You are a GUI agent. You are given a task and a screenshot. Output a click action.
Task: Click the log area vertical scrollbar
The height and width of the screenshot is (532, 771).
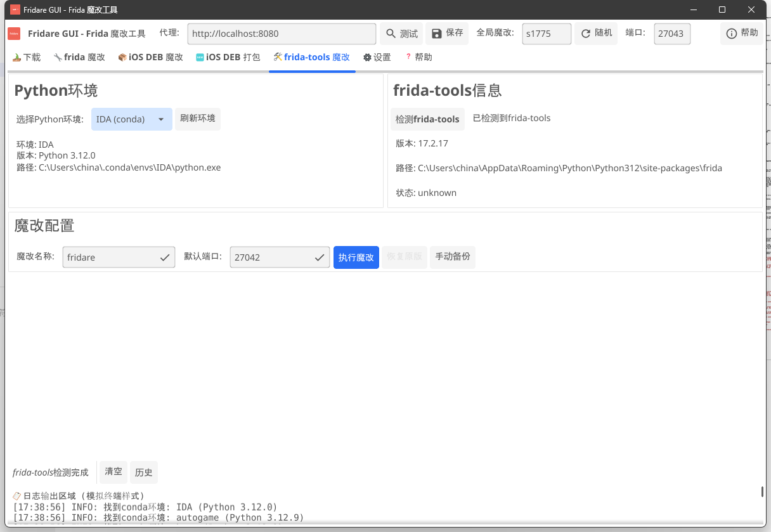point(762,492)
